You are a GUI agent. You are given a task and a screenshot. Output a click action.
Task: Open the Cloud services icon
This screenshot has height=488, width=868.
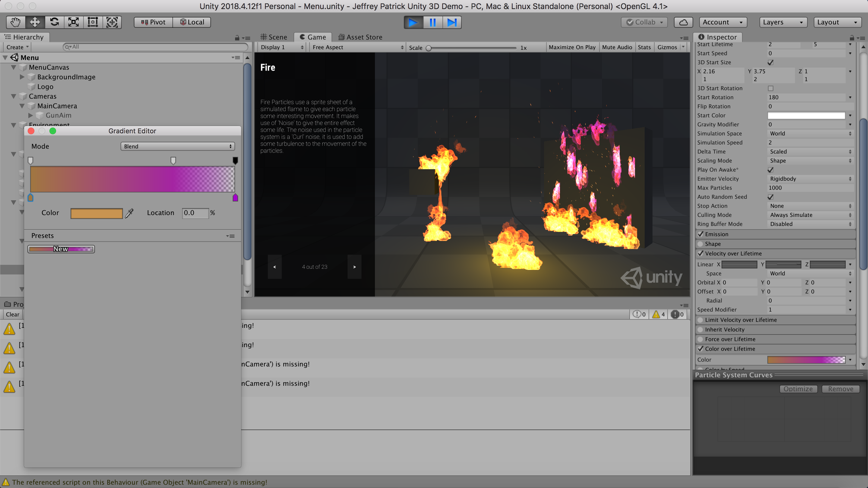[x=683, y=22]
